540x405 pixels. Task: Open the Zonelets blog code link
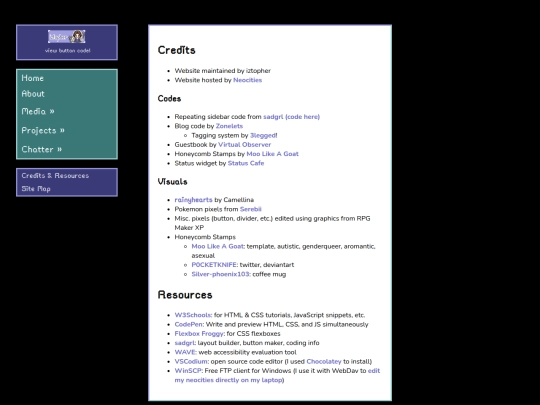point(229,126)
